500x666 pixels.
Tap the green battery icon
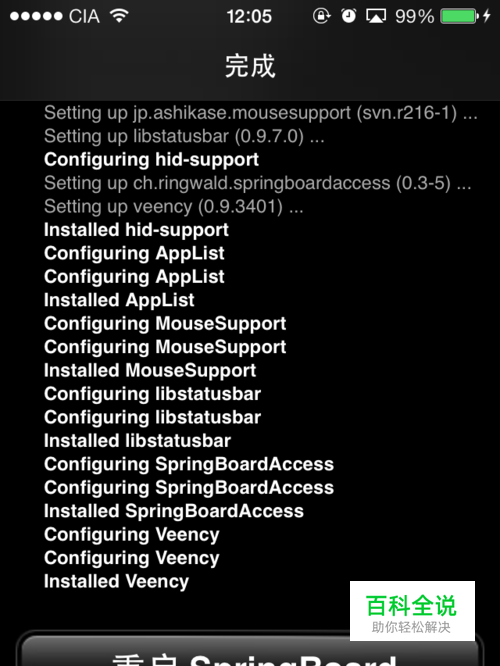click(x=459, y=17)
